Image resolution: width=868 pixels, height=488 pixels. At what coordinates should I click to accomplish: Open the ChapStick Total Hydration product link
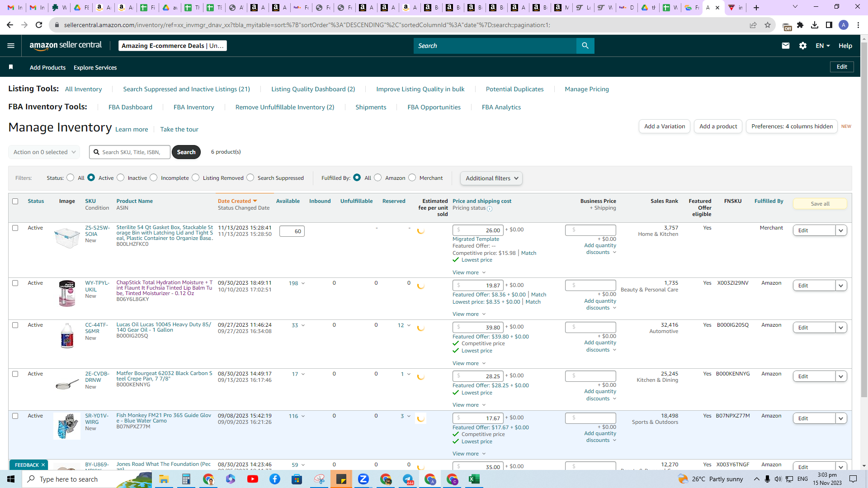tap(165, 288)
